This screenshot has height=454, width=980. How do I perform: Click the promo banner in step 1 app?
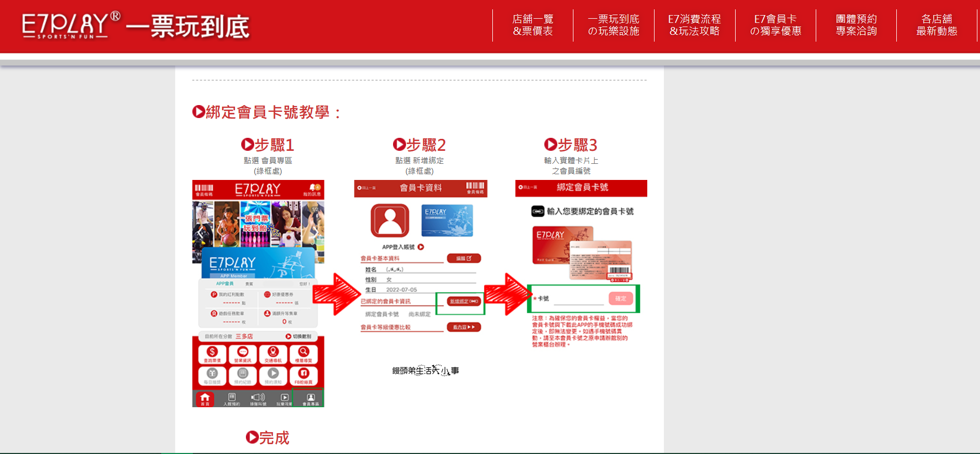[x=258, y=225]
